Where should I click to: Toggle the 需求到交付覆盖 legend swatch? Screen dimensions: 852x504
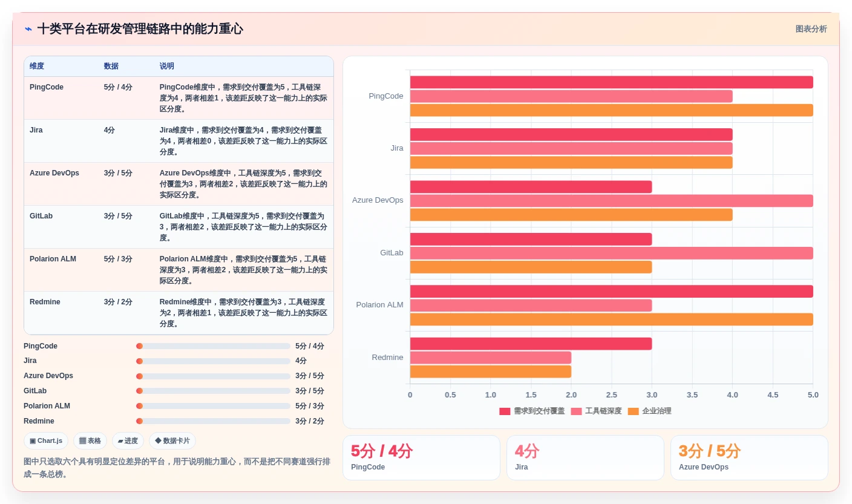(505, 411)
